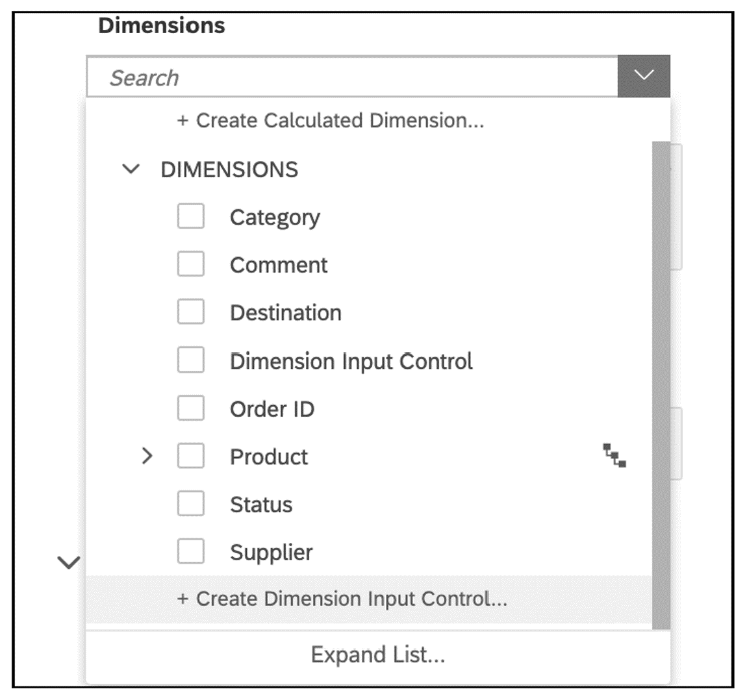Check the Status checkbox
747x700 pixels.
tap(190, 504)
